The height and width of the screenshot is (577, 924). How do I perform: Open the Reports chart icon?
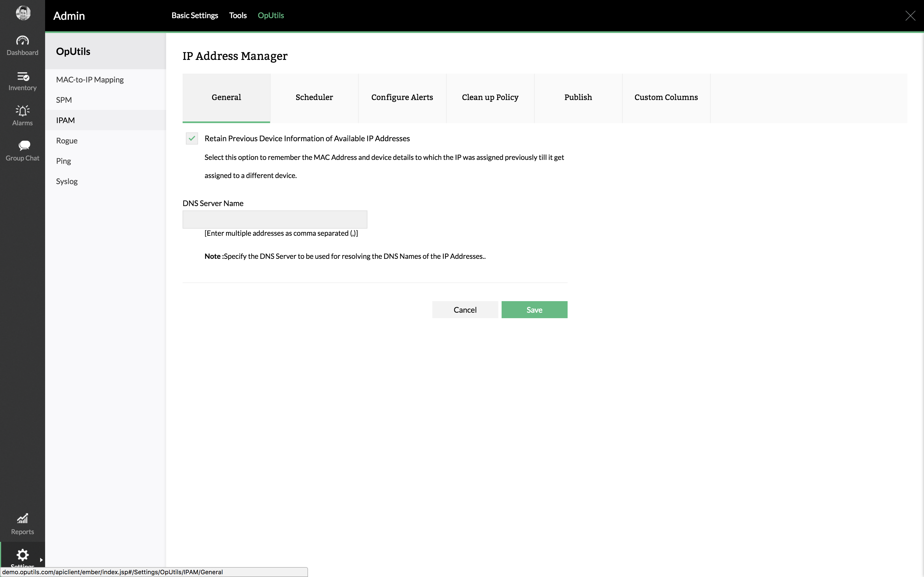22,518
